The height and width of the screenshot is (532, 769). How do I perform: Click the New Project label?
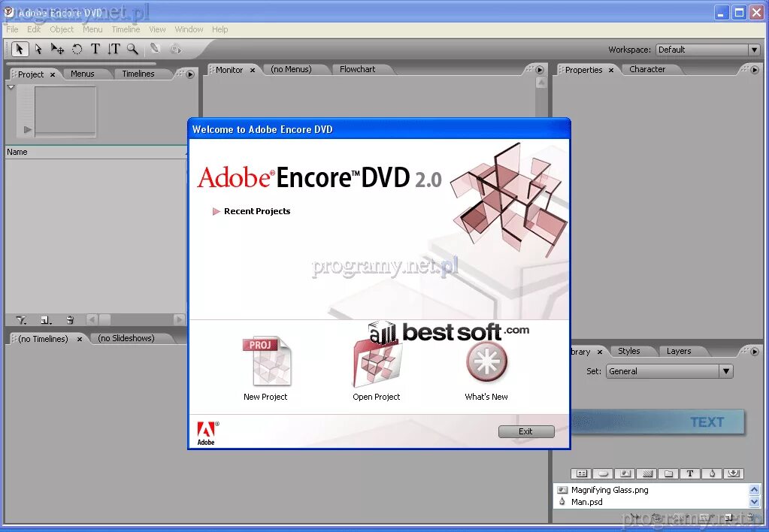point(265,397)
